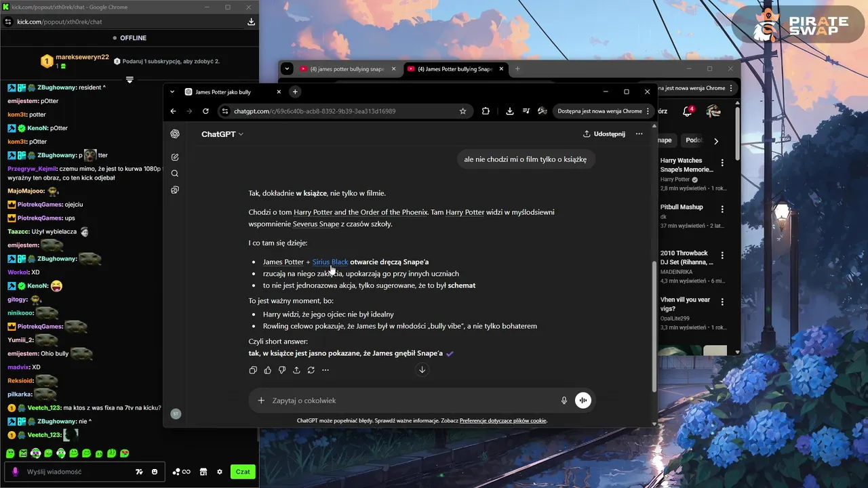The width and height of the screenshot is (868, 488).
Task: Open Kick channel points icon
Action: (181, 472)
